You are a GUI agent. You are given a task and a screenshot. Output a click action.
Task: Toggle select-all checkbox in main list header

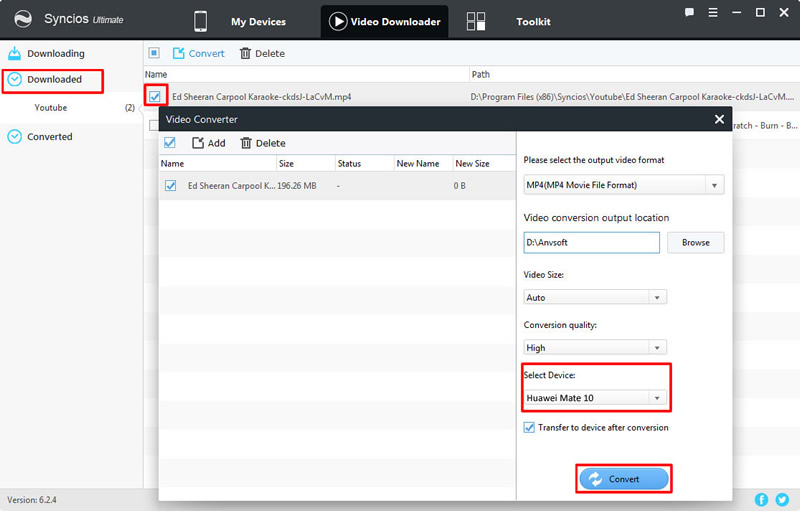click(x=154, y=53)
